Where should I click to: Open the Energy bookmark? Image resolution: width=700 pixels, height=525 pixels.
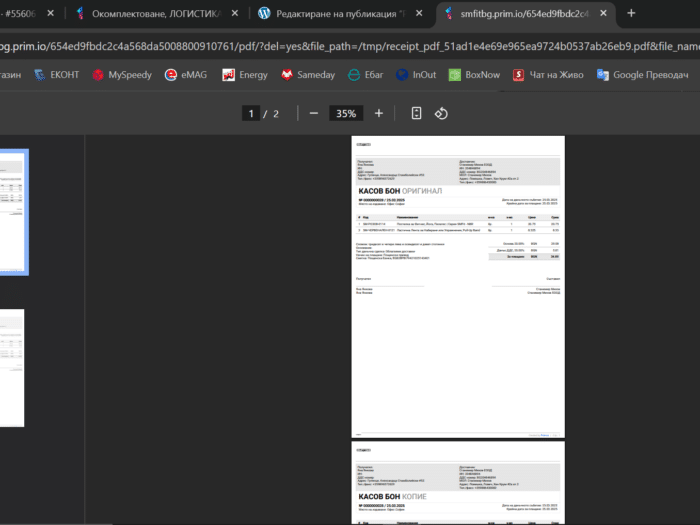click(x=244, y=75)
